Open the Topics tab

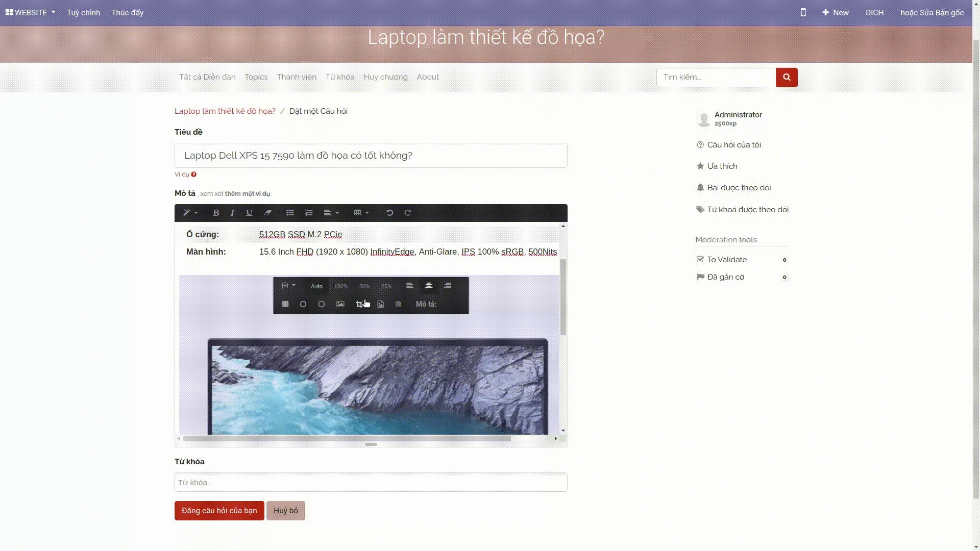click(256, 77)
